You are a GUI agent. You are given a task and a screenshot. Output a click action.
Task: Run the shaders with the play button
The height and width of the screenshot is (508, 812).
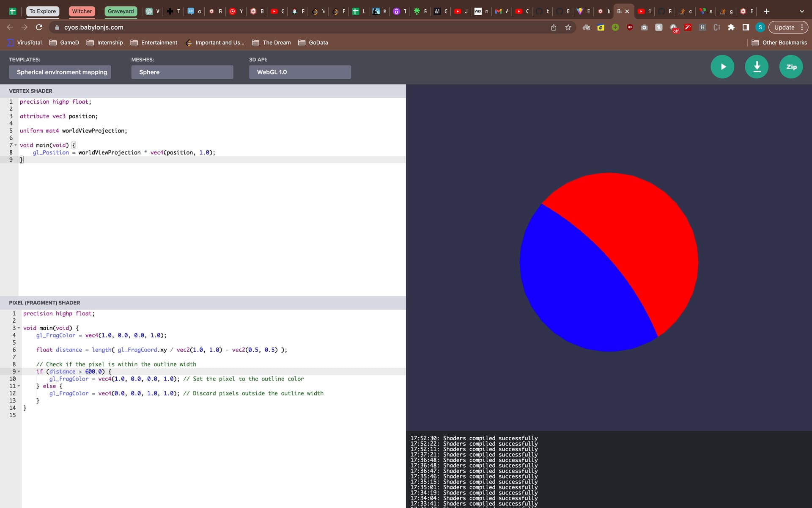click(x=722, y=67)
